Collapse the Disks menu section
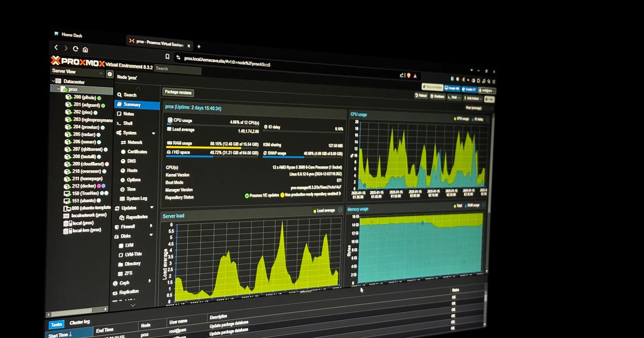The width and height of the screenshot is (644, 338). 150,236
